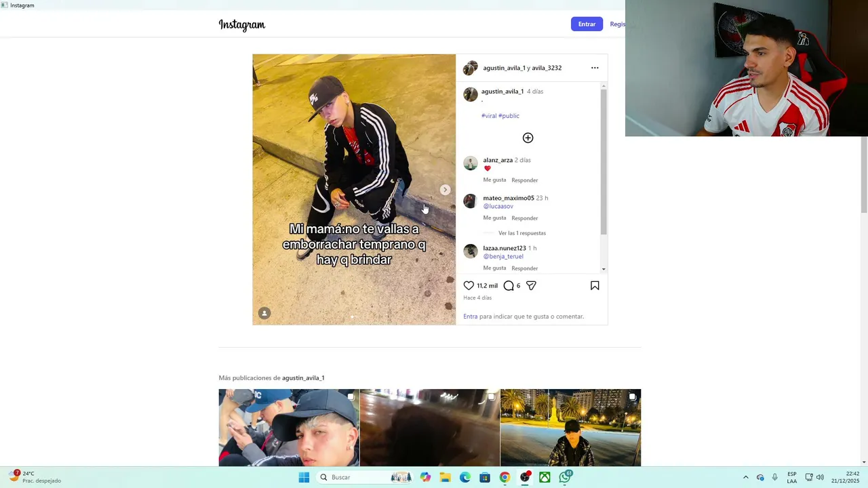This screenshot has width=868, height=488.
Task: Click the taskbar Buscar search field
Action: [366, 477]
